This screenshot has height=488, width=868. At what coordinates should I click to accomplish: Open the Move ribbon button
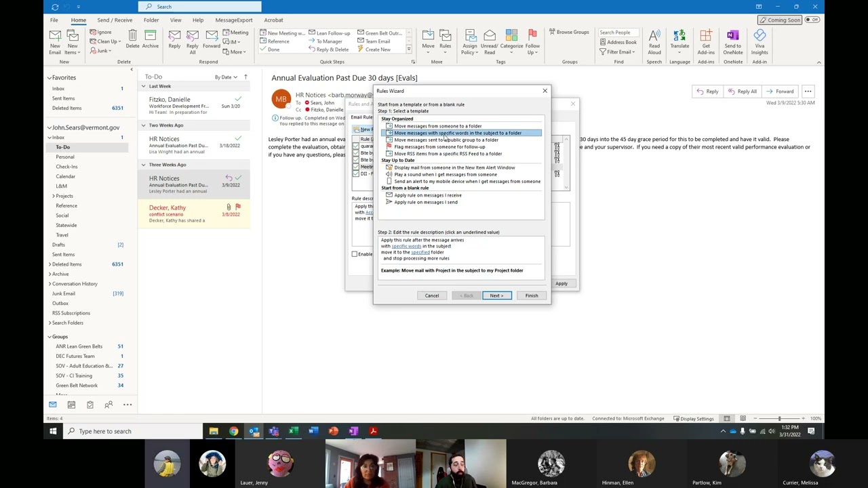point(428,41)
